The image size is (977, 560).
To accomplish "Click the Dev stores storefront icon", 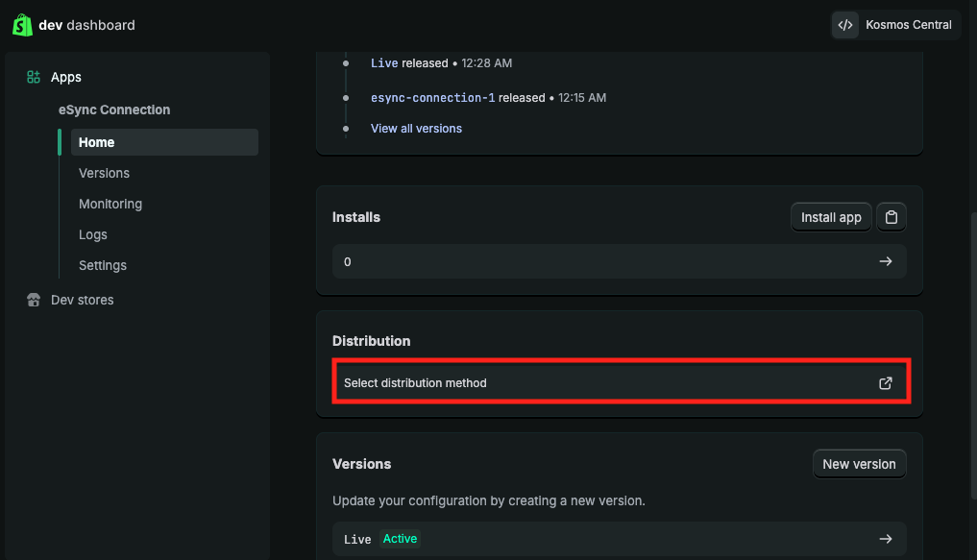I will (x=34, y=300).
